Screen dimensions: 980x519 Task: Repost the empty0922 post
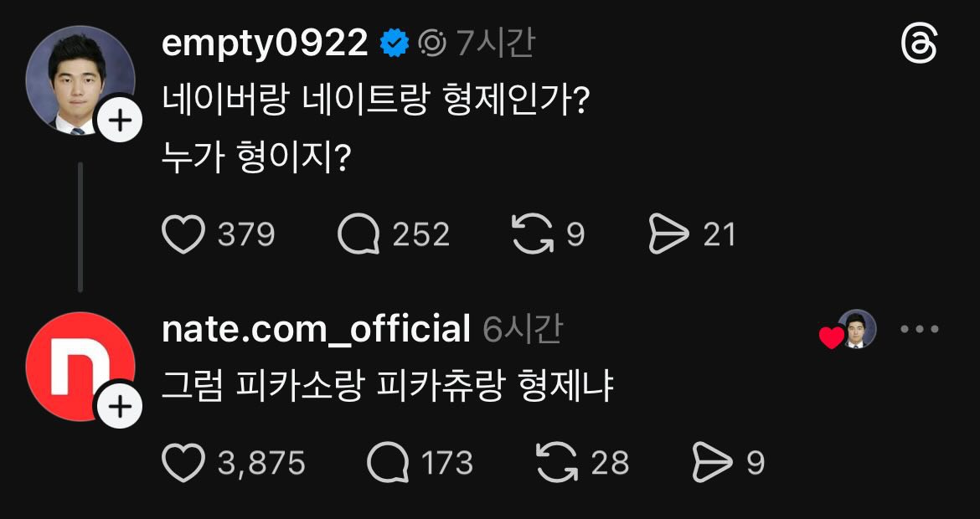[x=532, y=235]
